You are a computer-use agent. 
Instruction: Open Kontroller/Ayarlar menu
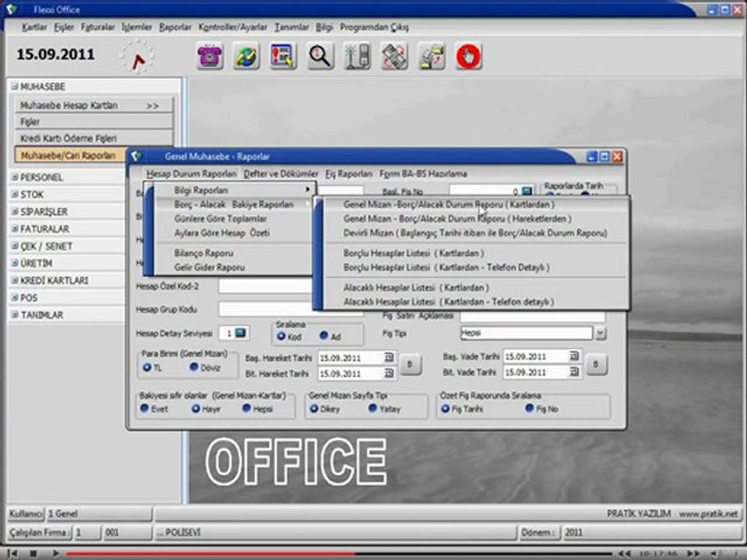(x=233, y=27)
